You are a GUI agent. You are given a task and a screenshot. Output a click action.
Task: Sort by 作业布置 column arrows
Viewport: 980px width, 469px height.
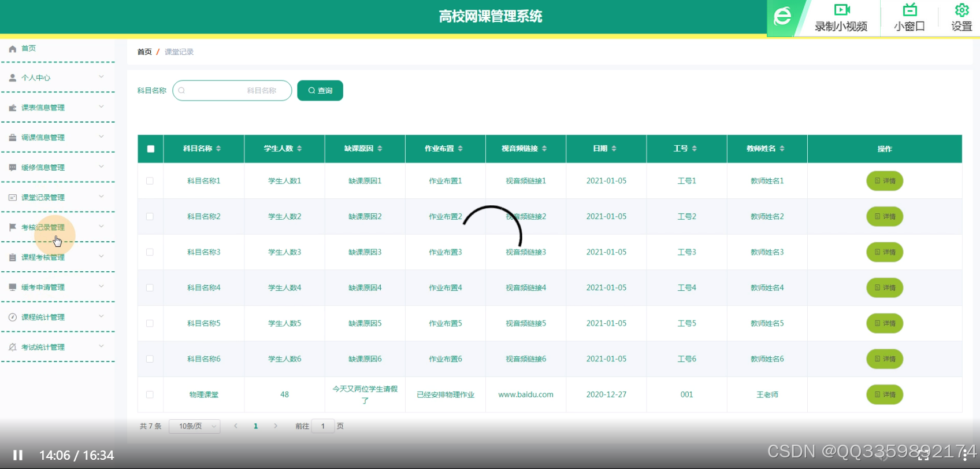pyautogui.click(x=460, y=149)
